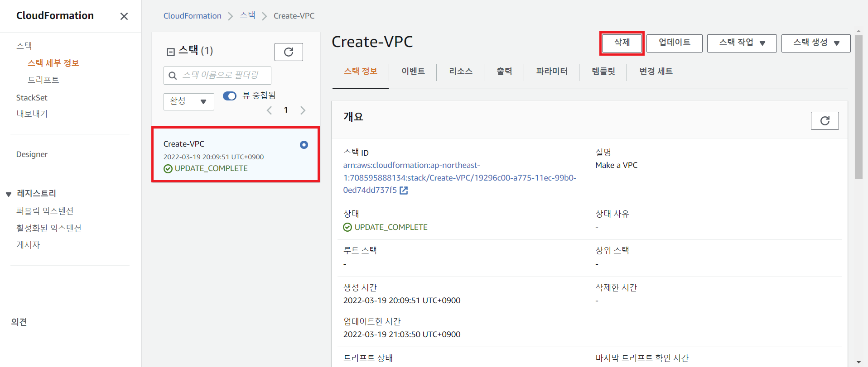
Task: Close the CloudFormation side navigation panel
Action: click(x=124, y=16)
